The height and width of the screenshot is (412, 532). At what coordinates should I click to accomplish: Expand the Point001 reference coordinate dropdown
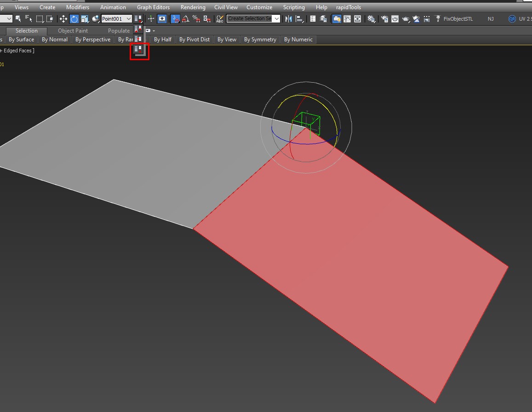128,19
